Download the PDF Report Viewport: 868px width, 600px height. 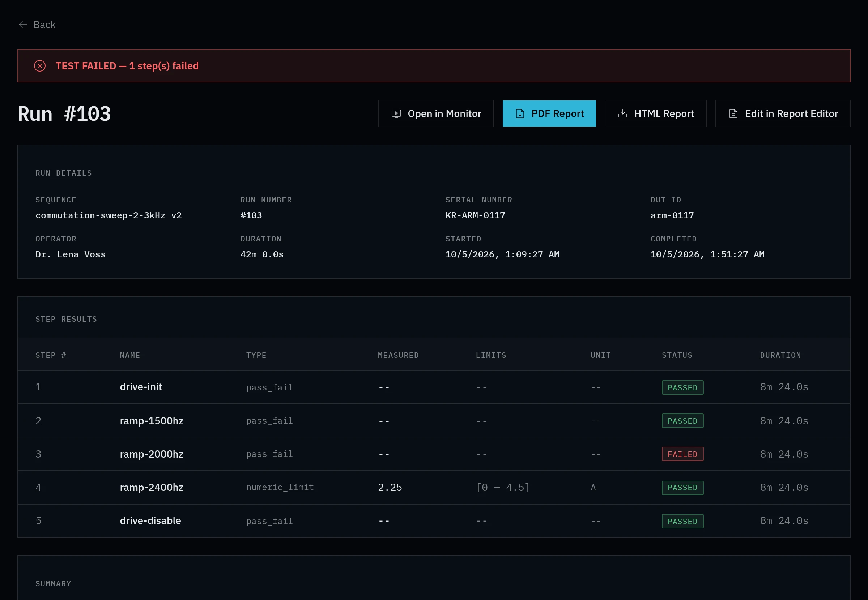click(549, 113)
